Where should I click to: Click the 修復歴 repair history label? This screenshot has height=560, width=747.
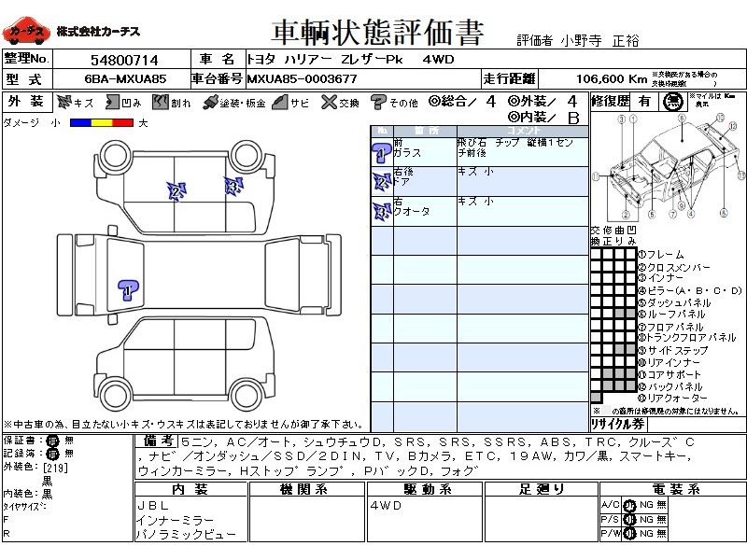611,102
